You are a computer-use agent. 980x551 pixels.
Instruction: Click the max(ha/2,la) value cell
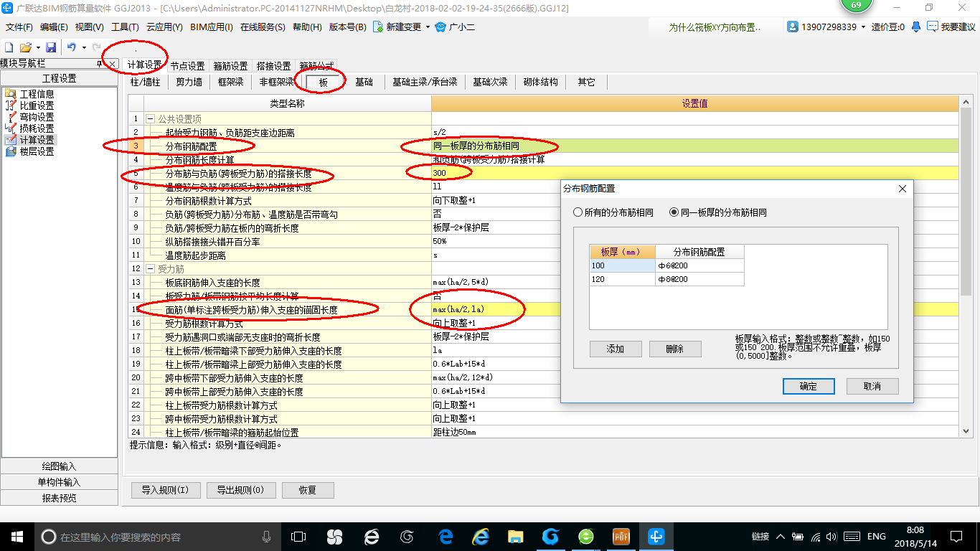click(x=694, y=310)
